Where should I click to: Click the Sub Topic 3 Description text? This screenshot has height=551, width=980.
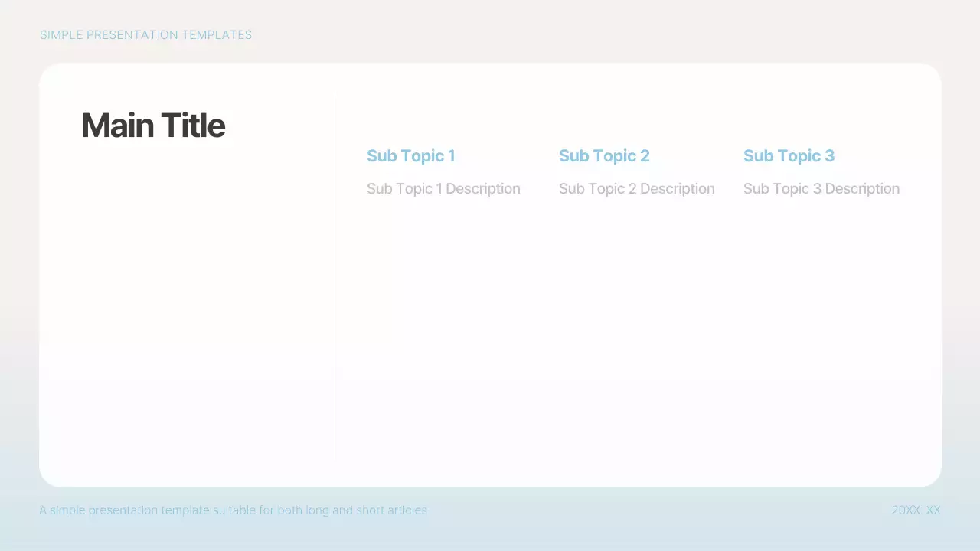coord(822,188)
